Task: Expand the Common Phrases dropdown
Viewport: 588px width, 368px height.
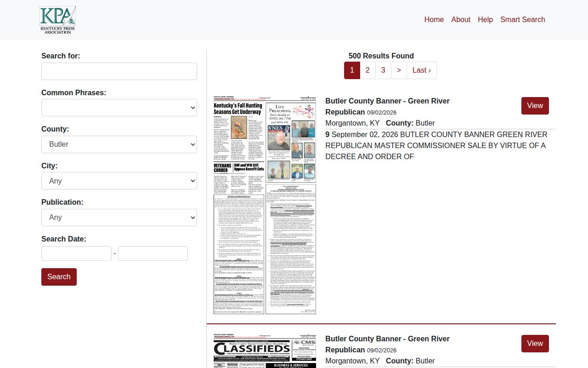Action: pos(119,108)
